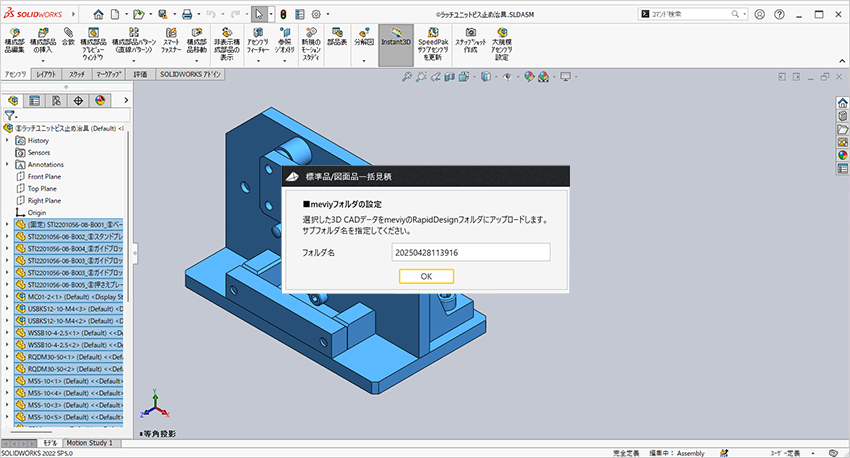The height and width of the screenshot is (458, 850).
Task: Open the FeatureManager design tree tab
Action: click(x=13, y=100)
